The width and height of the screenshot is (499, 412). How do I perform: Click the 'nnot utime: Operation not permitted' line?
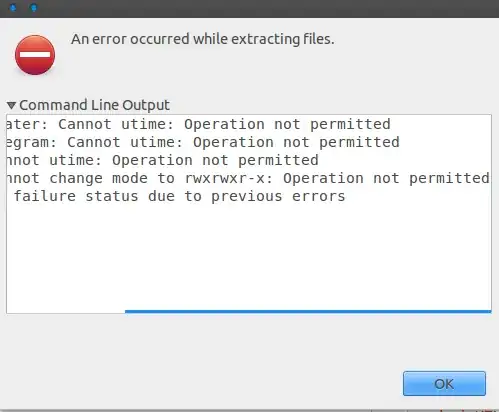click(163, 160)
